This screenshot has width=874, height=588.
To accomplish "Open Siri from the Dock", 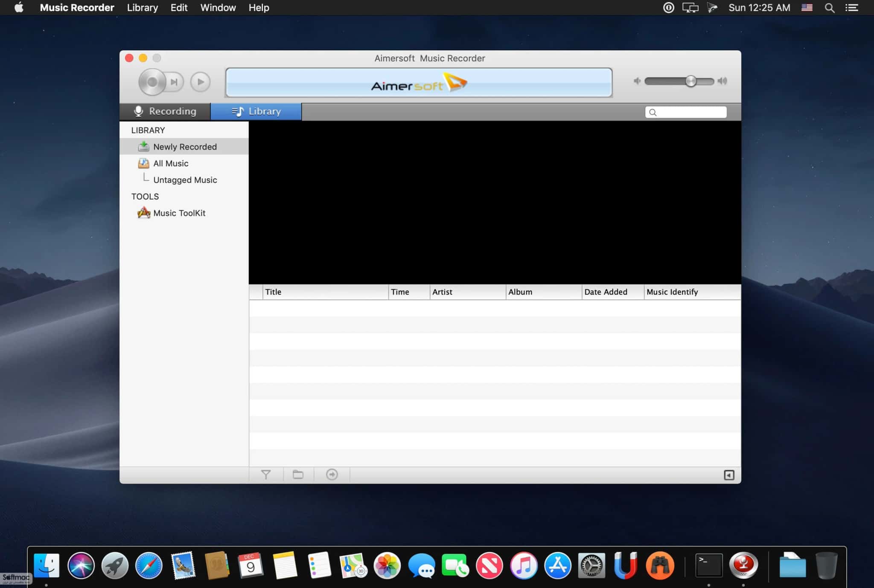I will tap(81, 565).
